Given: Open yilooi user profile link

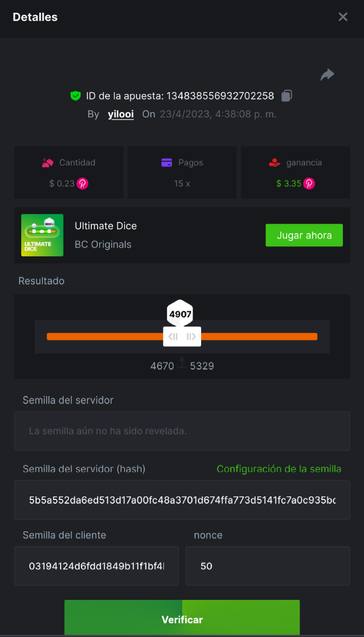Looking at the screenshot, I should (120, 114).
